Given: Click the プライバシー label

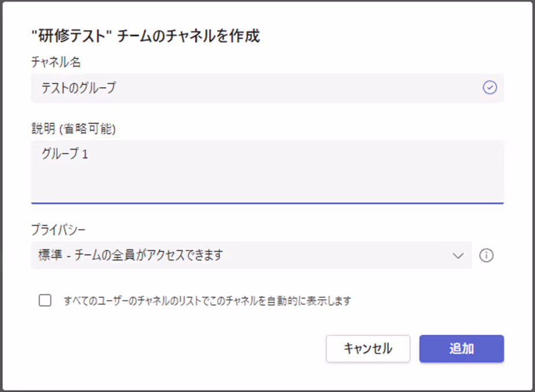Looking at the screenshot, I should click(58, 230).
